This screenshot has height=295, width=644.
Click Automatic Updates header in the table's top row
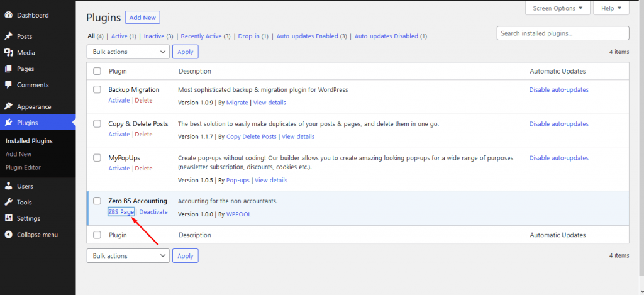(x=558, y=71)
